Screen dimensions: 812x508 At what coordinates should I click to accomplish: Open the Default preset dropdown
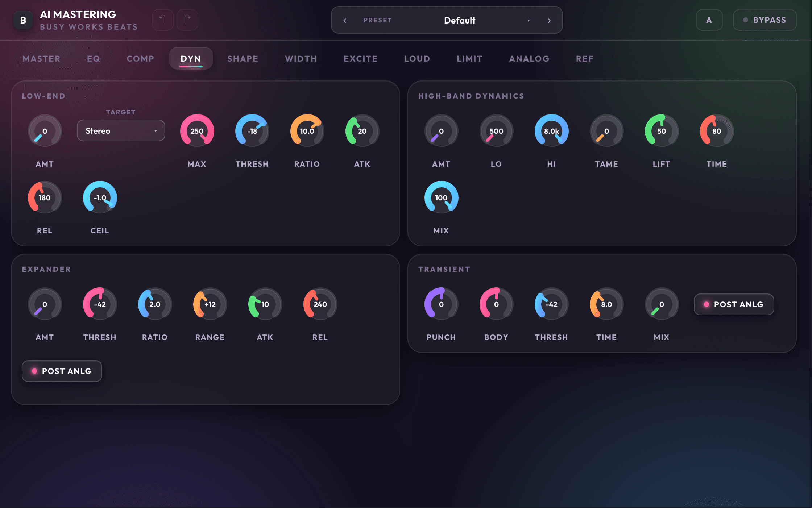pyautogui.click(x=460, y=20)
